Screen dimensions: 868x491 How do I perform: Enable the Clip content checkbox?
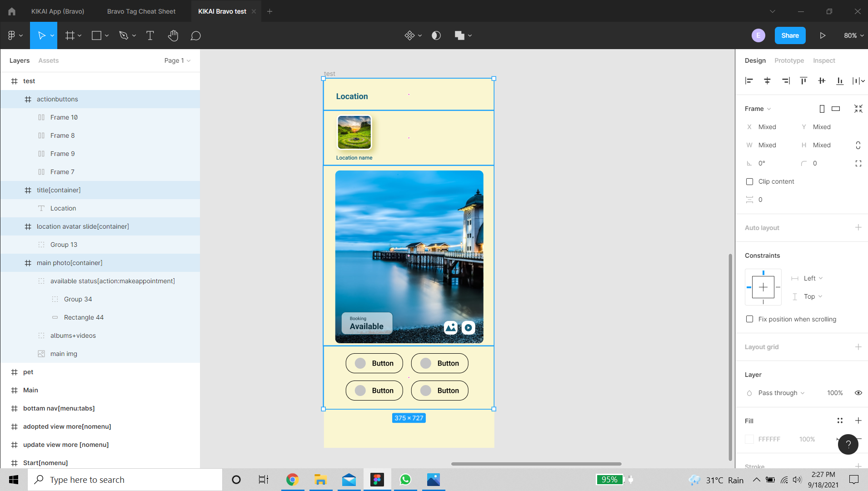pos(749,181)
